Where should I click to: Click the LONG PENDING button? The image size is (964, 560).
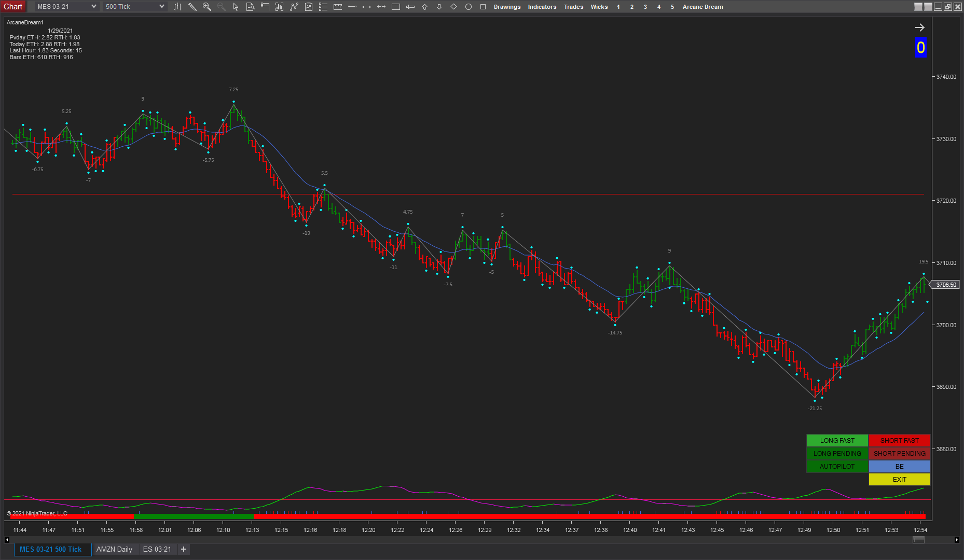tap(837, 453)
